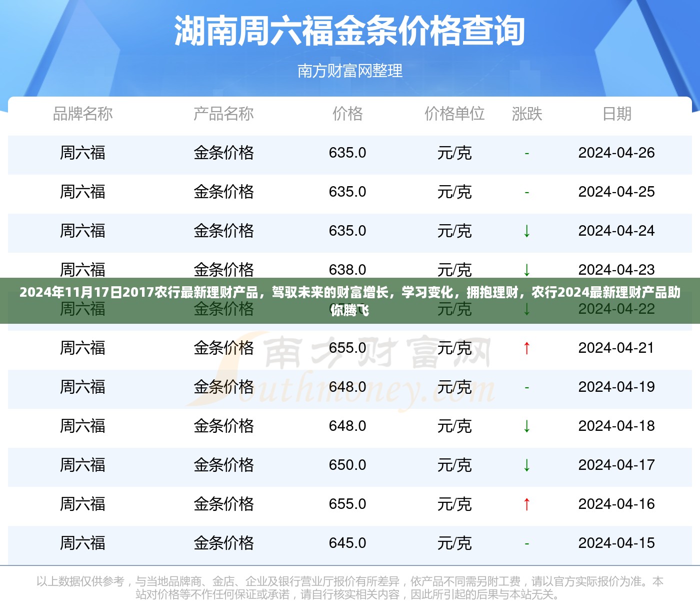Click the 655.0 price in the 2024-04-16 row
Screen dimensions: 700x602
[347, 504]
